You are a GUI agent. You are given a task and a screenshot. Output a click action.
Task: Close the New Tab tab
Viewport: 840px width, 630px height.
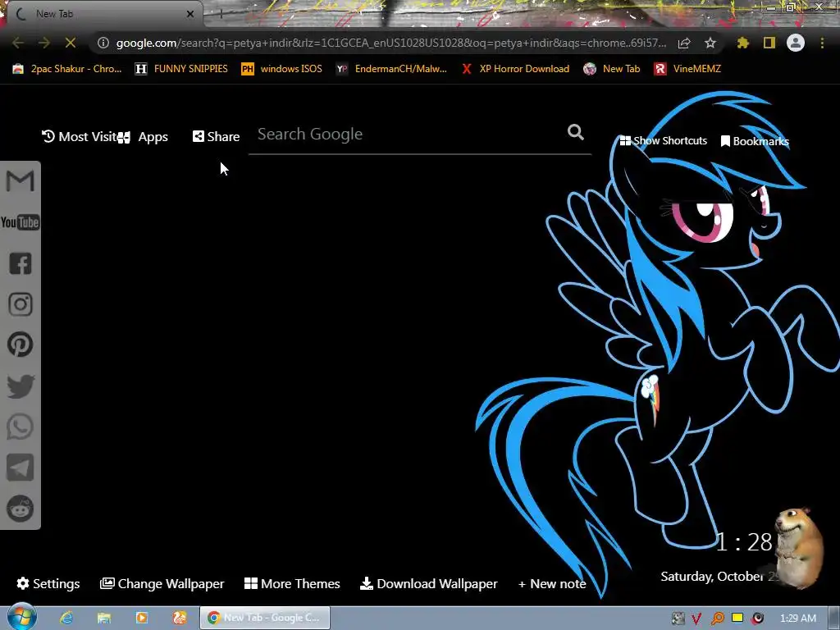click(x=190, y=15)
